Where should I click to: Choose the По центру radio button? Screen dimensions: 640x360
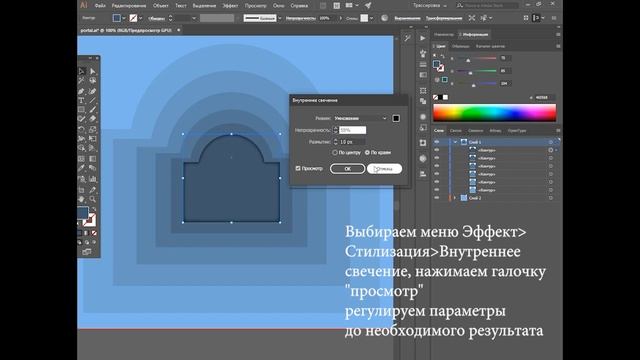coord(335,152)
